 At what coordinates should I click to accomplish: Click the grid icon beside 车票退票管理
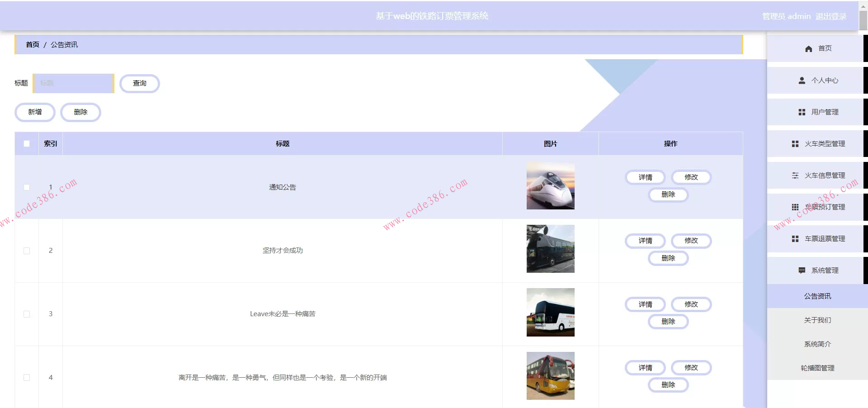pos(795,239)
